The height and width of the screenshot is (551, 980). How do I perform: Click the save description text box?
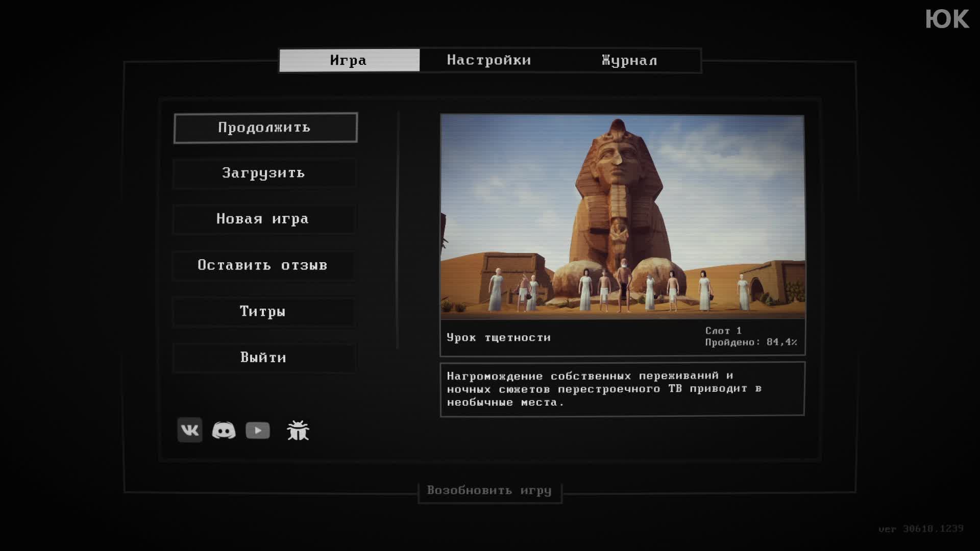[622, 389]
